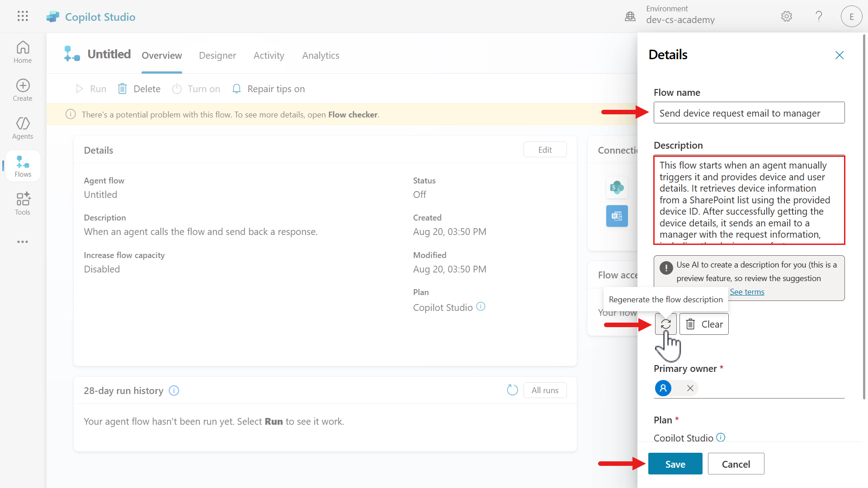This screenshot has height=488, width=868.
Task: Open the settings gear
Action: point(786,16)
